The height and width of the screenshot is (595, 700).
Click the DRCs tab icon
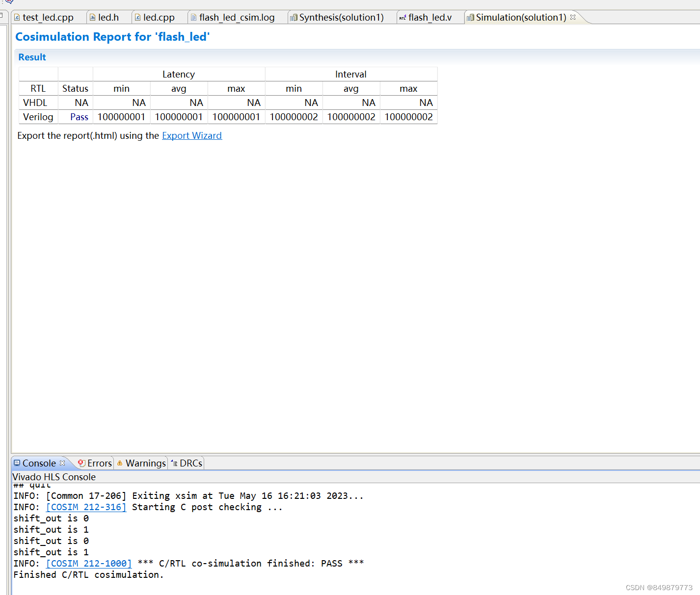174,463
